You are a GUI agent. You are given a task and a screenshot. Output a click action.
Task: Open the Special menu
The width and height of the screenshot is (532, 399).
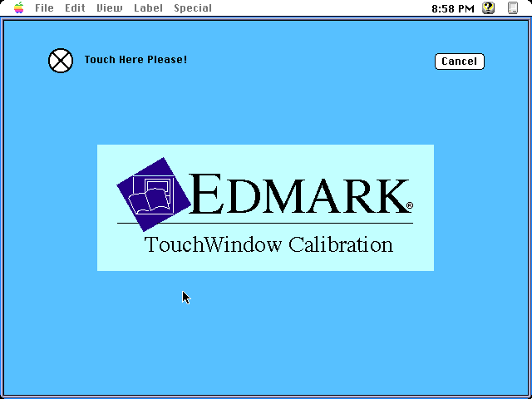tap(193, 8)
